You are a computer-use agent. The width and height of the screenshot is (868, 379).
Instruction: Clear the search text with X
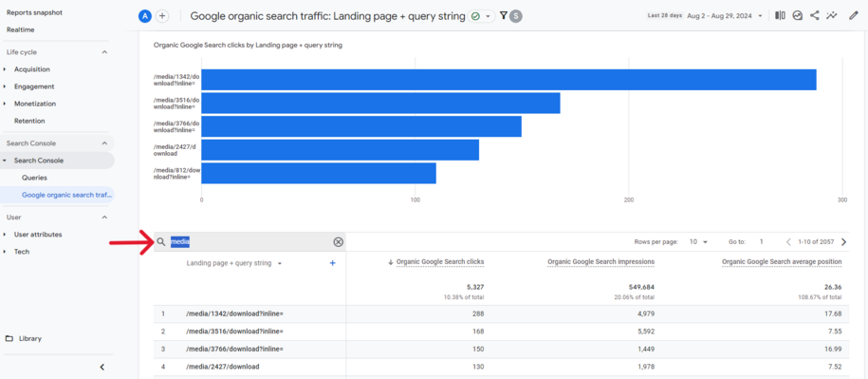pos(339,242)
